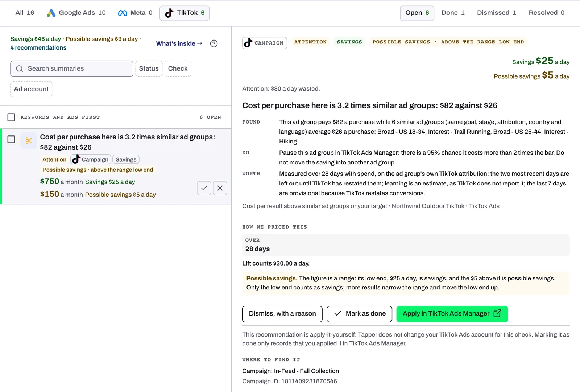The image size is (580, 392).
Task: Click Apply in TikTok Ads Manager
Action: 452,314
